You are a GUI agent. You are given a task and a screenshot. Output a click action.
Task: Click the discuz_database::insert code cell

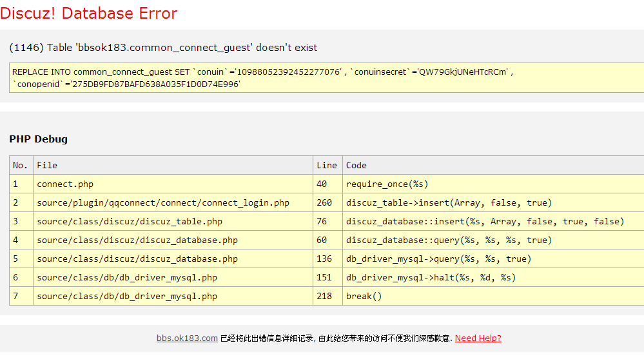[493, 221]
